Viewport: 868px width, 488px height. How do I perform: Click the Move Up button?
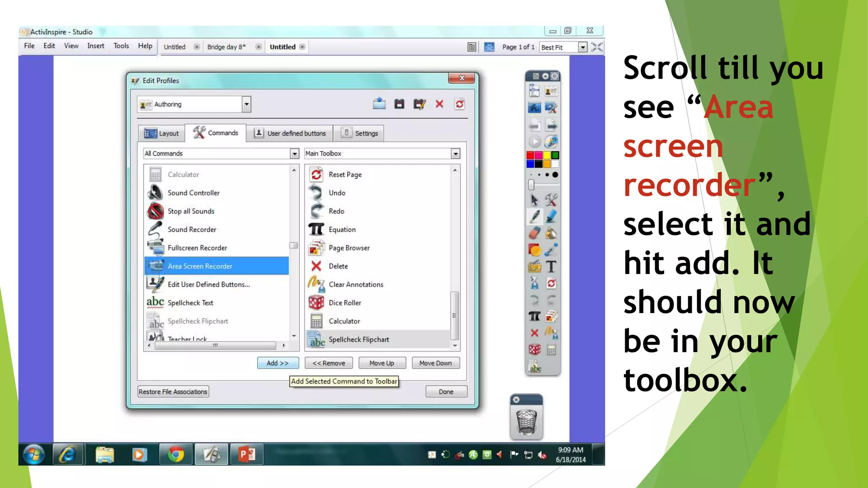(x=382, y=363)
